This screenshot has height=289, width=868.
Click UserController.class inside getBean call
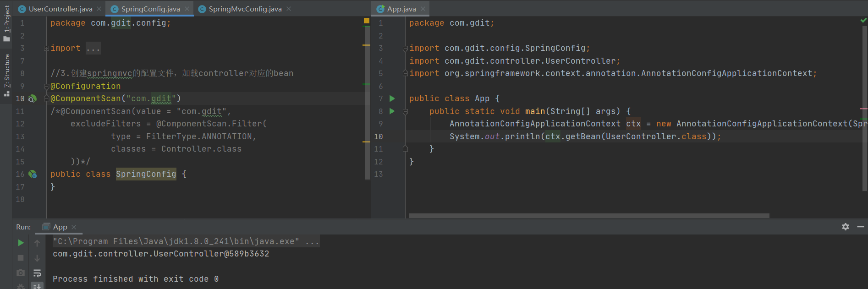(x=656, y=136)
